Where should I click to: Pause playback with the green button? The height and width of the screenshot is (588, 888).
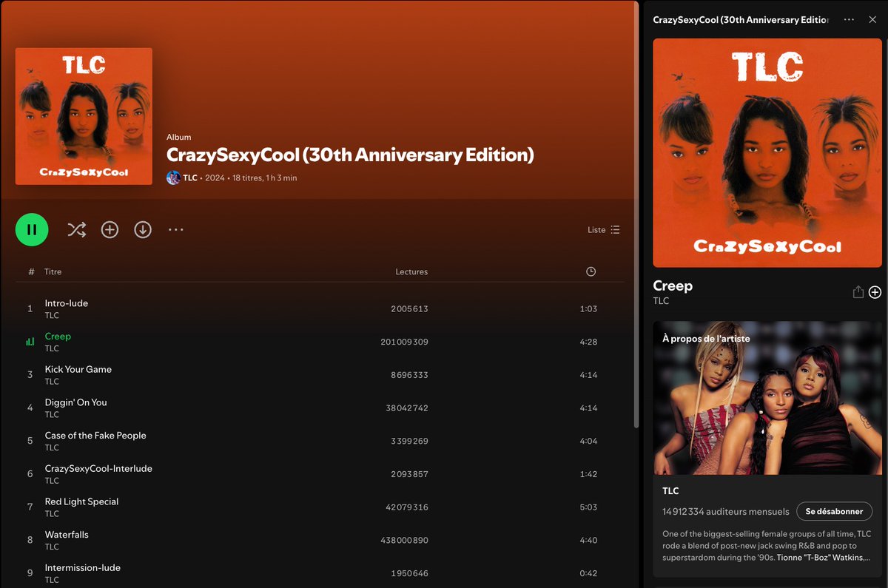[32, 229]
